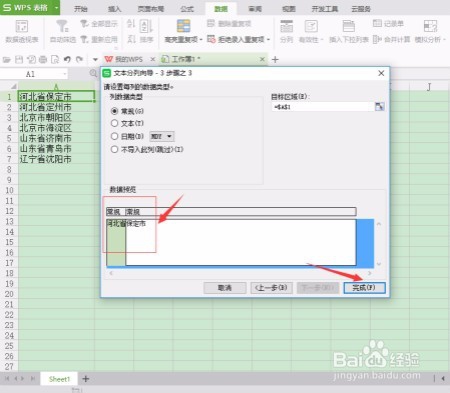Expand the 高亮重复项 dropdown arrow
This screenshot has height=393, width=450.
coord(201,40)
